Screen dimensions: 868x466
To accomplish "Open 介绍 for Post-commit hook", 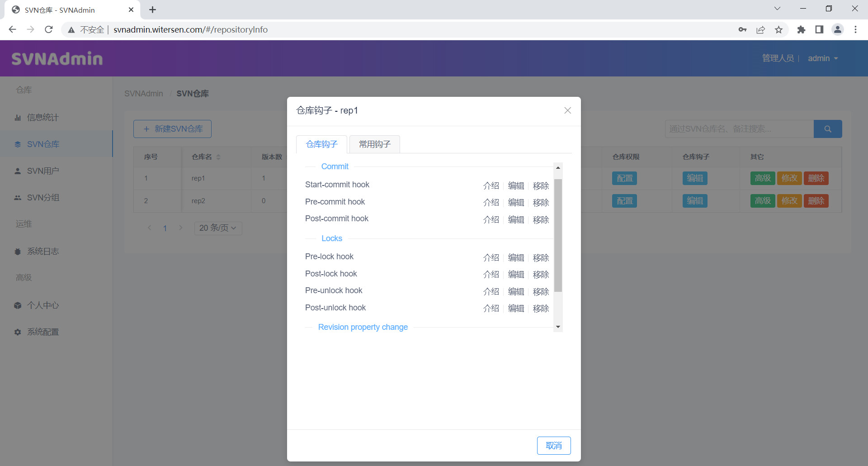I will [491, 219].
